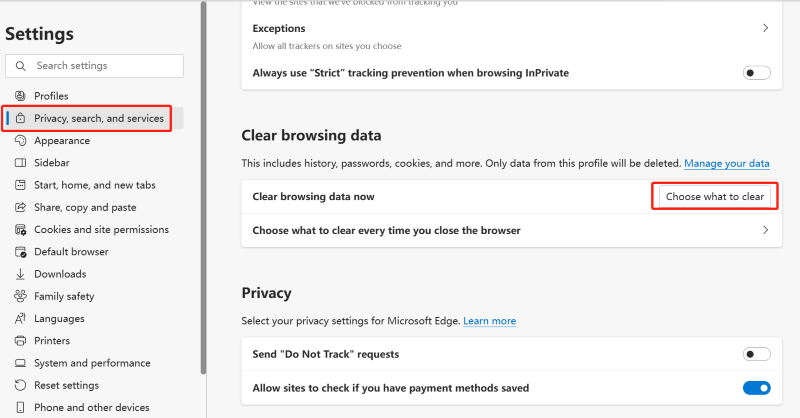
Task: Click into the Search settings field
Action: pos(94,66)
